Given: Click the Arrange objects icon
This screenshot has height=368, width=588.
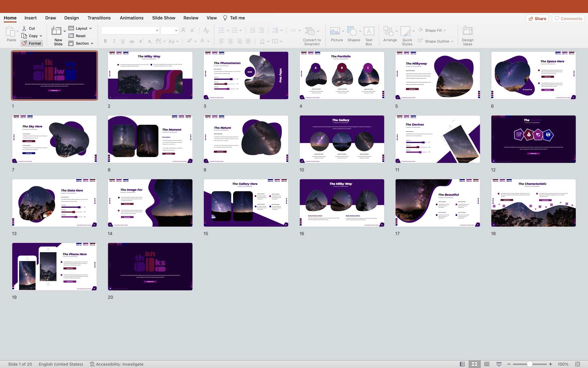Looking at the screenshot, I should tap(388, 32).
